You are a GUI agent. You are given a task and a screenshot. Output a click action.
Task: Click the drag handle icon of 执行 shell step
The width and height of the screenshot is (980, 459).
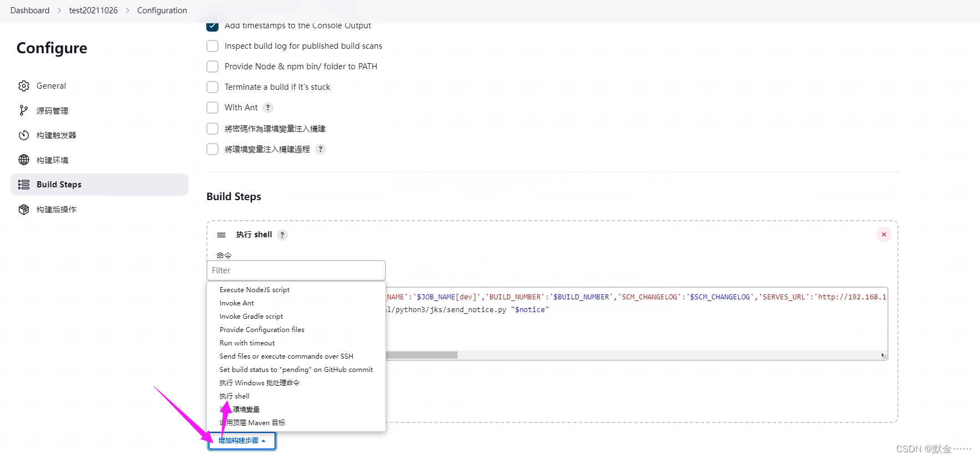pyautogui.click(x=221, y=235)
